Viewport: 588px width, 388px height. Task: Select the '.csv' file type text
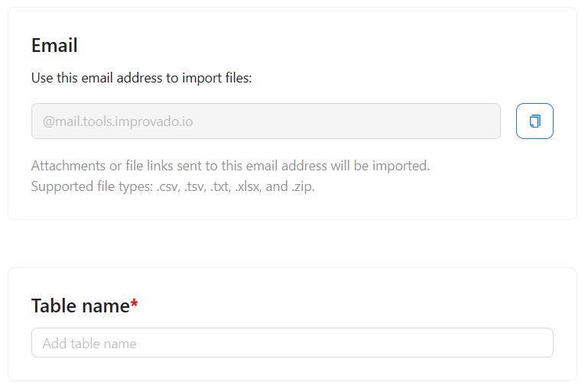click(168, 186)
